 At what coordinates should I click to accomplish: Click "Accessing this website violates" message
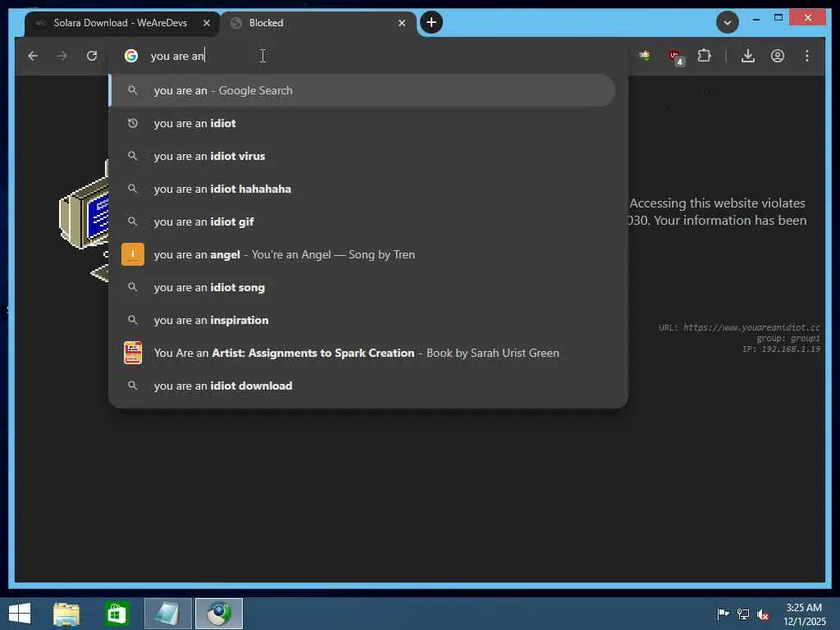click(717, 203)
